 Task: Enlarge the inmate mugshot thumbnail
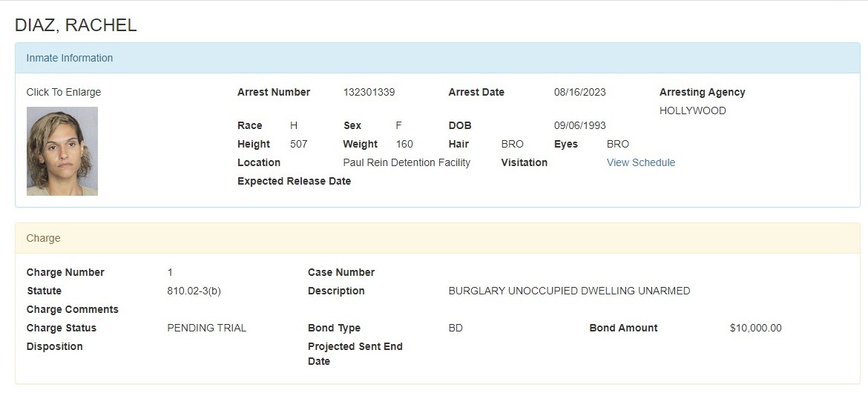click(62, 151)
